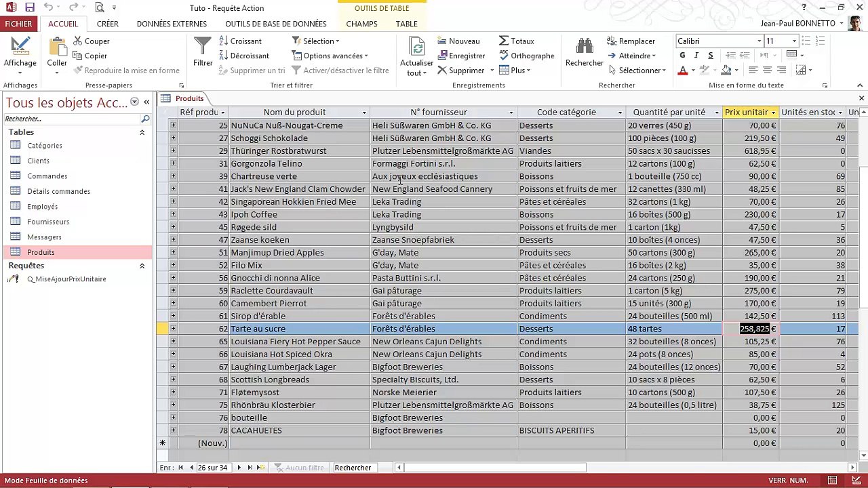Switch to the CRÉER tab

pos(107,24)
